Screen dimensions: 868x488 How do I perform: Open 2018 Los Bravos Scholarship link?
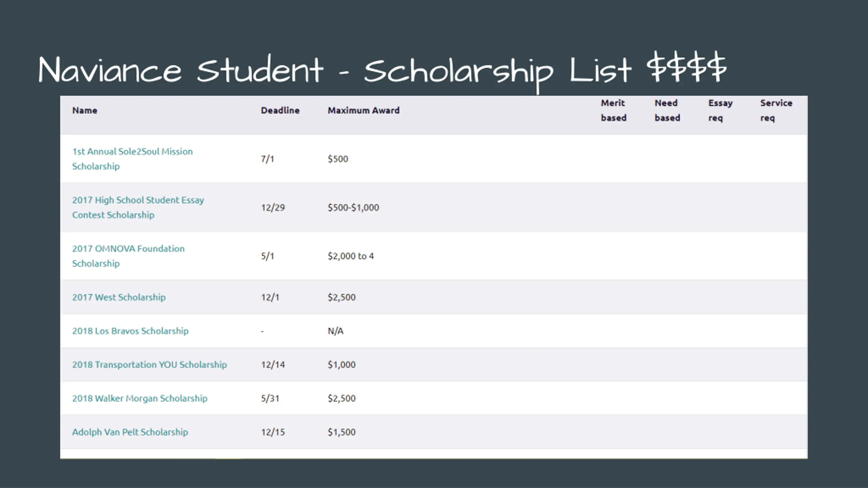(130, 331)
